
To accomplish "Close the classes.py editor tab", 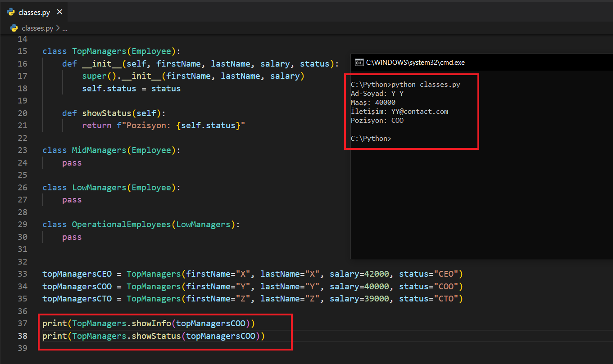I will [60, 12].
